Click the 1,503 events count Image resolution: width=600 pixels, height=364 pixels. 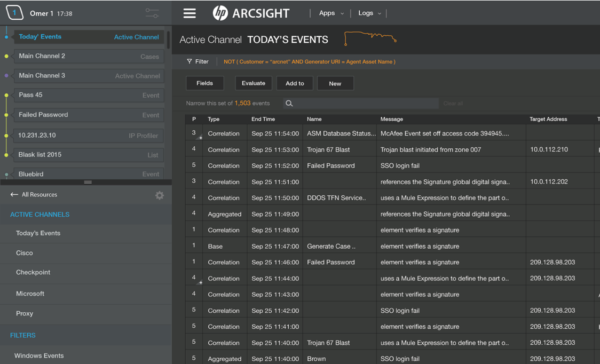[242, 104]
